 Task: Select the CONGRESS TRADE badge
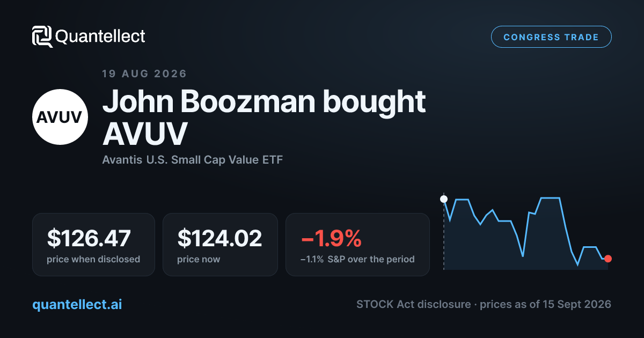[551, 37]
